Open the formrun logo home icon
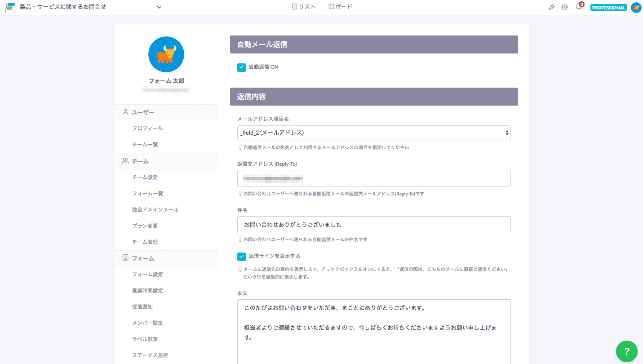 [9, 7]
